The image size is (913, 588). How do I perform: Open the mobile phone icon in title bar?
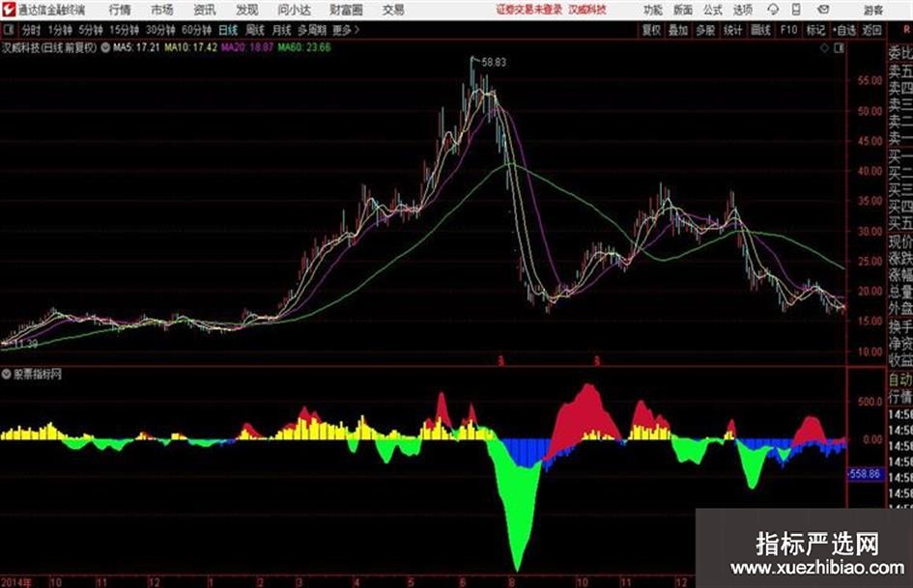point(796,10)
